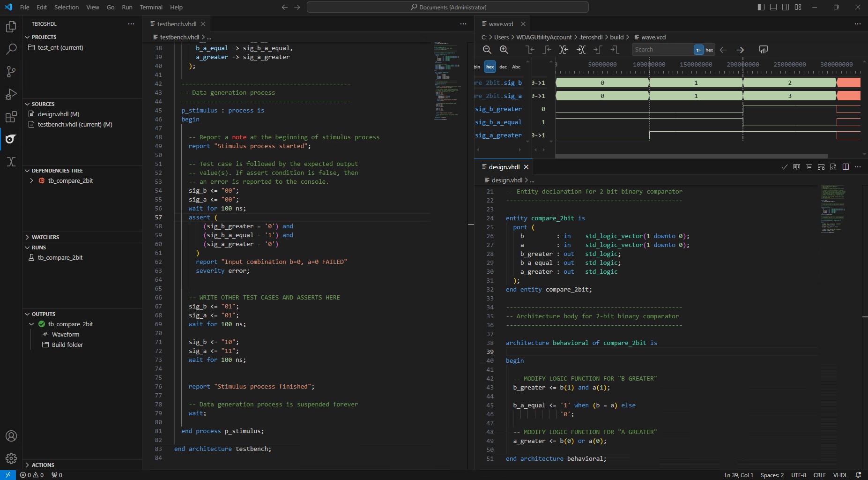868x480 pixels.
Task: Click the previous search result arrow in wave viewer
Action: [723, 50]
